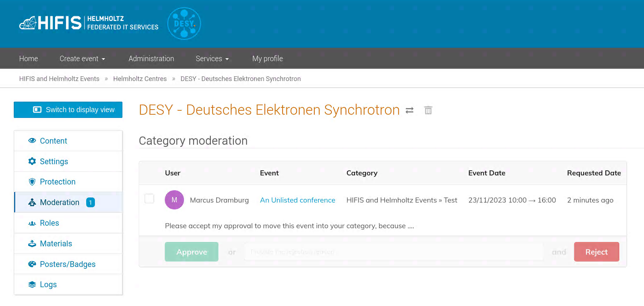The image size is (644, 306).
Task: Click the Category column header
Action: click(x=362, y=173)
